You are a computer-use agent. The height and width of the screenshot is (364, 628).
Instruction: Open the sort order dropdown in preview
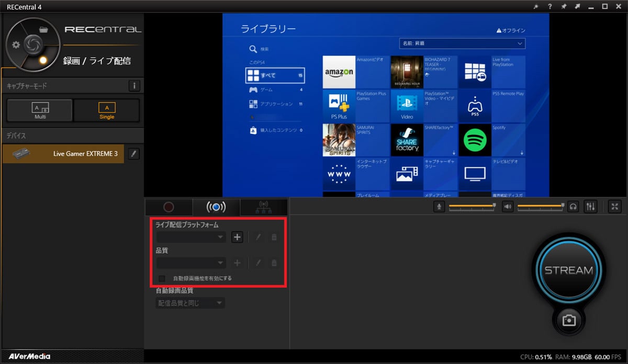(x=462, y=43)
